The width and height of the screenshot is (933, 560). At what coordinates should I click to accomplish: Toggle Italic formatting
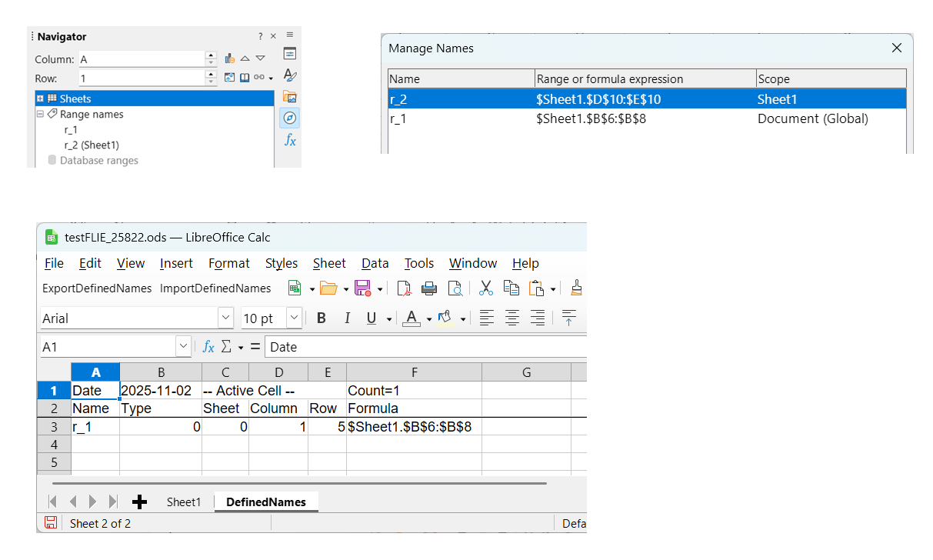point(347,318)
